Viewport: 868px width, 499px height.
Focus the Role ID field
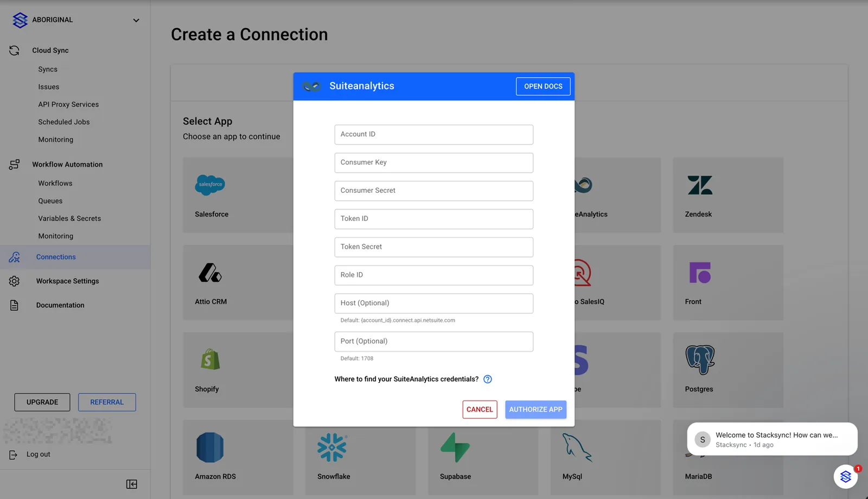coord(434,275)
